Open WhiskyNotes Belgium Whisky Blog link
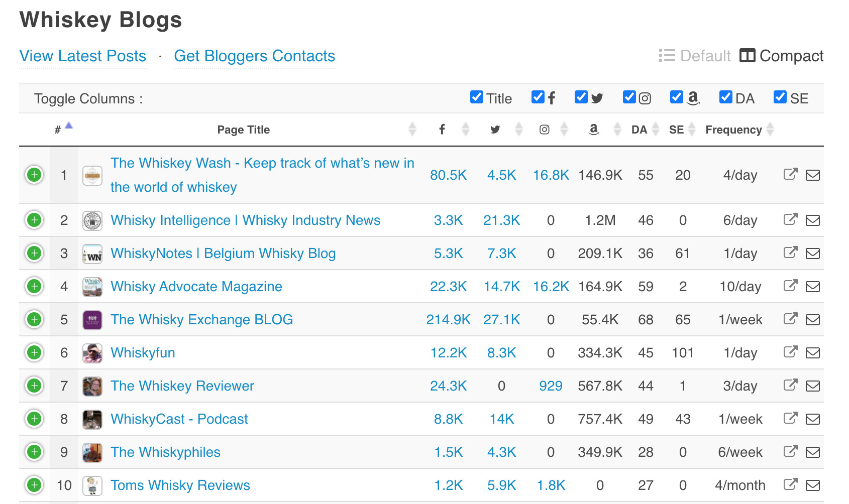The image size is (849, 504). click(x=223, y=253)
